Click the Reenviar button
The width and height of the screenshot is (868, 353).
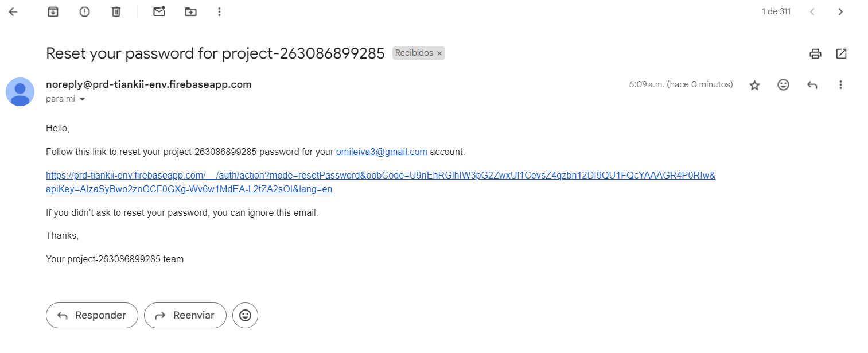click(x=185, y=315)
